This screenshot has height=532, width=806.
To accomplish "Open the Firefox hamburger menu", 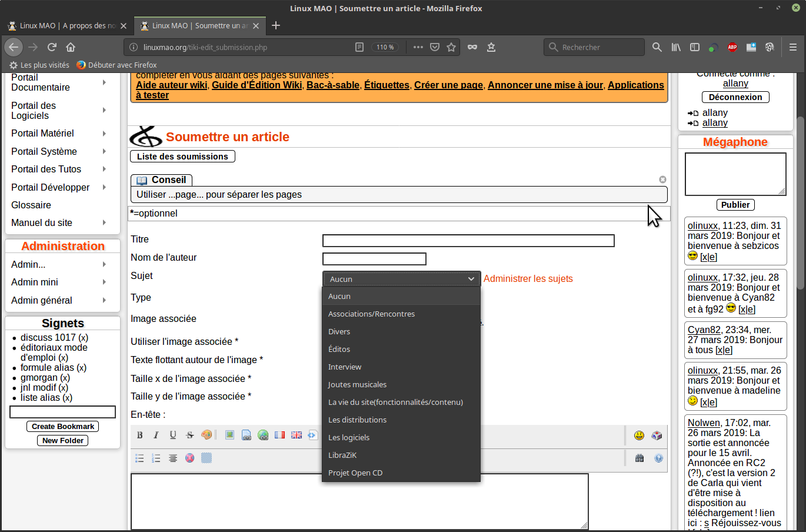I will (793, 47).
